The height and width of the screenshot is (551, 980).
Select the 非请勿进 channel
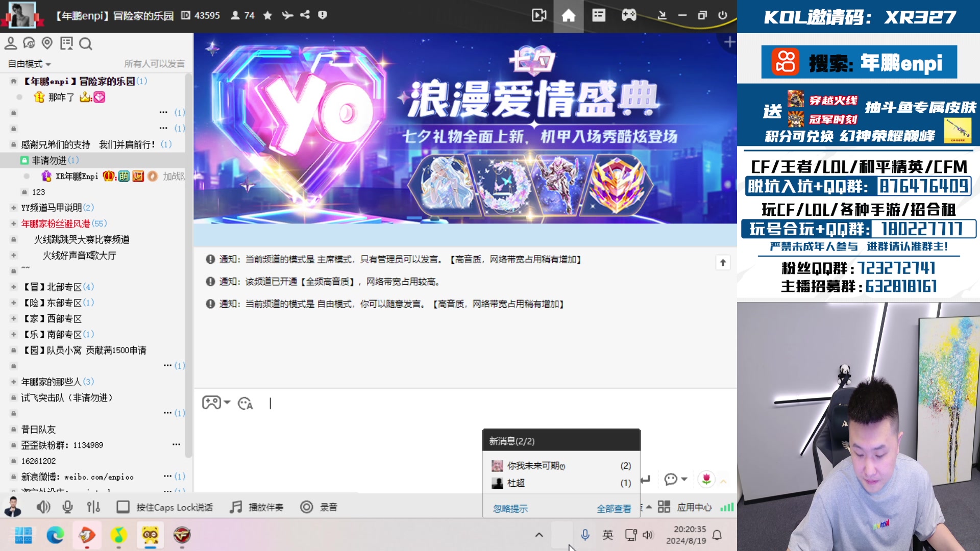[92, 160]
